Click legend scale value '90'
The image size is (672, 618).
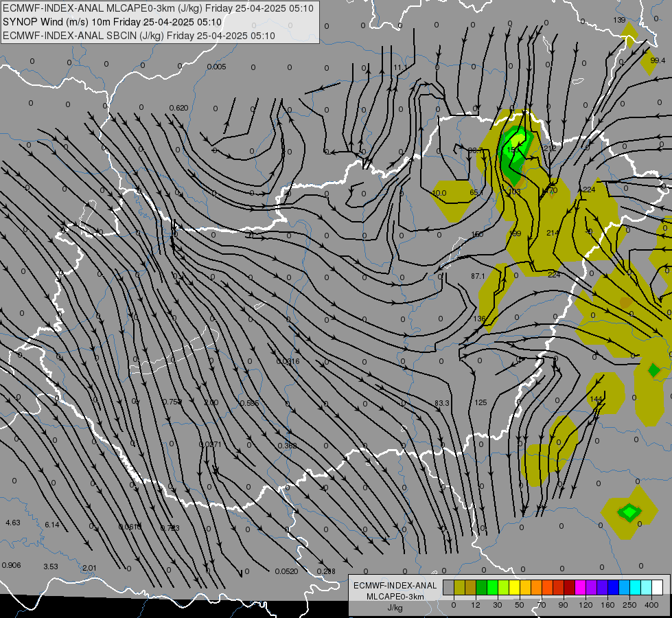pos(563,605)
